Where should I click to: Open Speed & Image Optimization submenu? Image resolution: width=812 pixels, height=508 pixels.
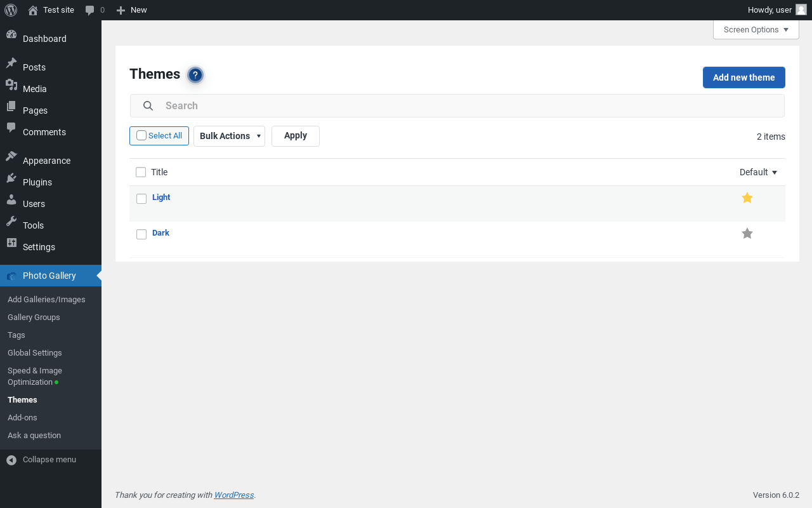35,377
